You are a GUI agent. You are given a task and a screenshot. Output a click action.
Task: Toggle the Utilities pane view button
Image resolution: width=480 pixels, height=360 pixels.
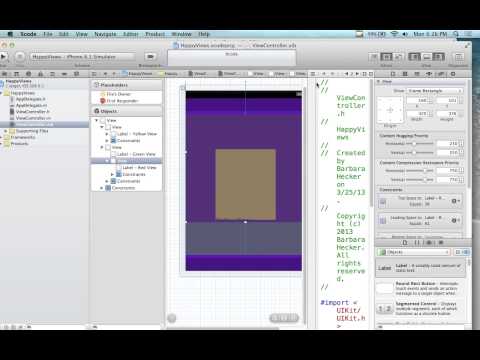438,57
